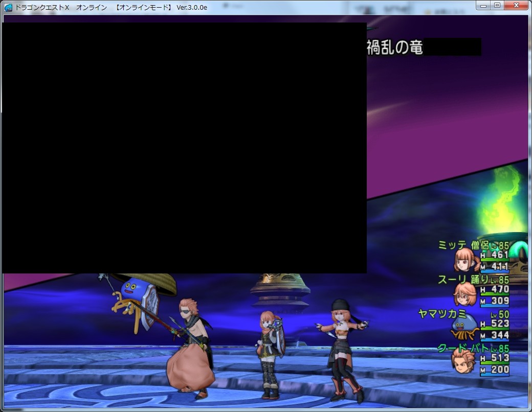
Task: Click スーリ's face portrait in party list
Action: (x=465, y=294)
